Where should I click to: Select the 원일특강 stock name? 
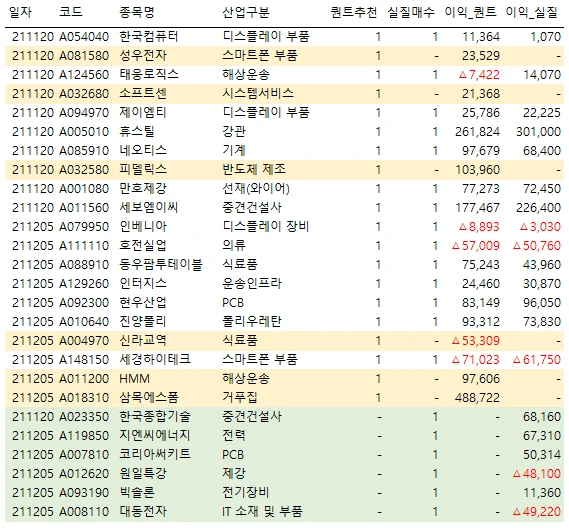(x=143, y=473)
